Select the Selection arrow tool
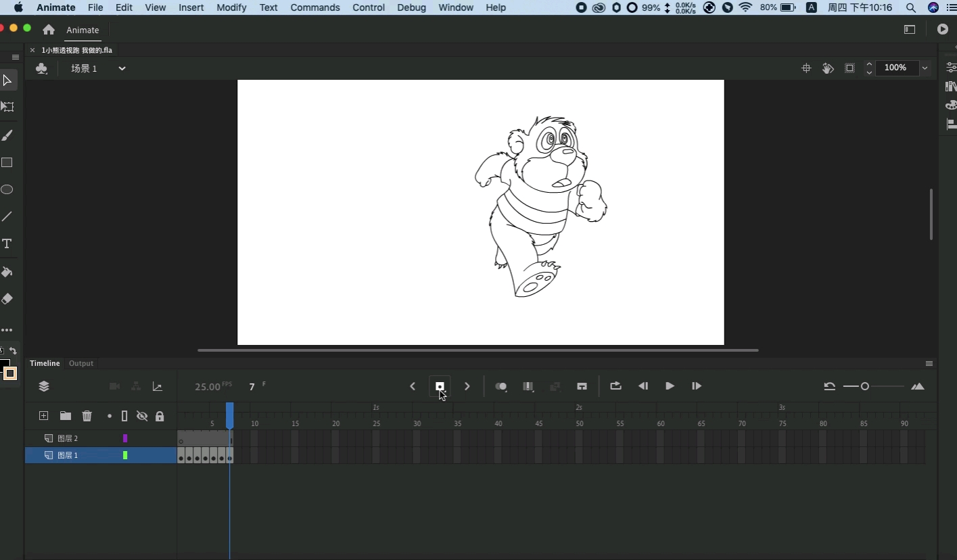 pos(7,80)
